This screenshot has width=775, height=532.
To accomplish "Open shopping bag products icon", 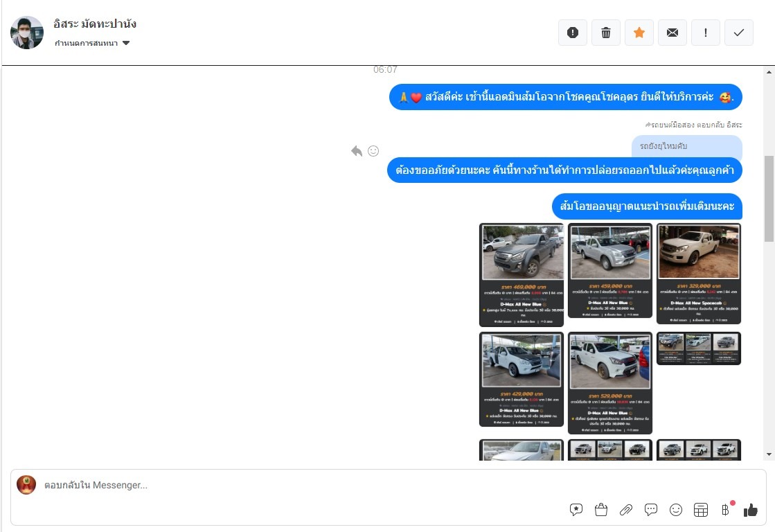I will tap(601, 510).
